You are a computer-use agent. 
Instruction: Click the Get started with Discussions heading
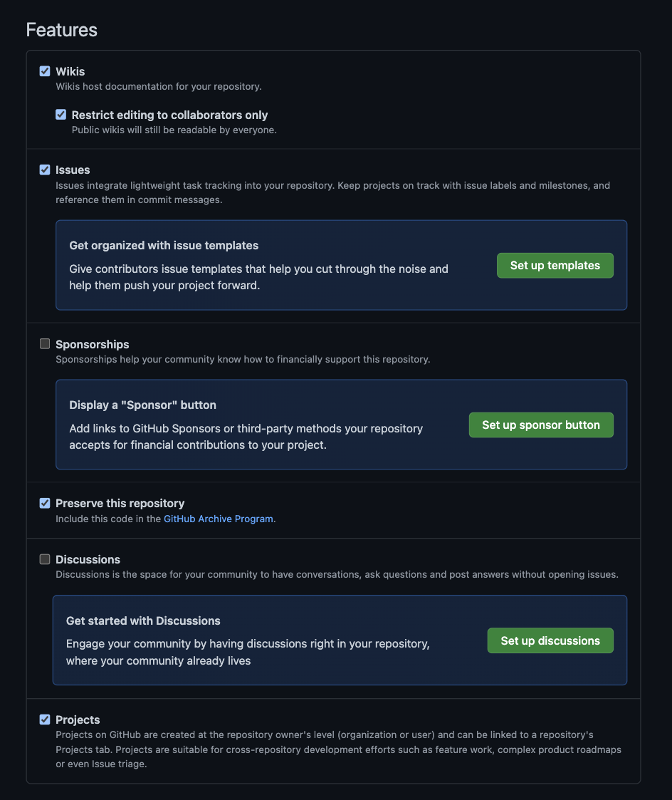[143, 620]
